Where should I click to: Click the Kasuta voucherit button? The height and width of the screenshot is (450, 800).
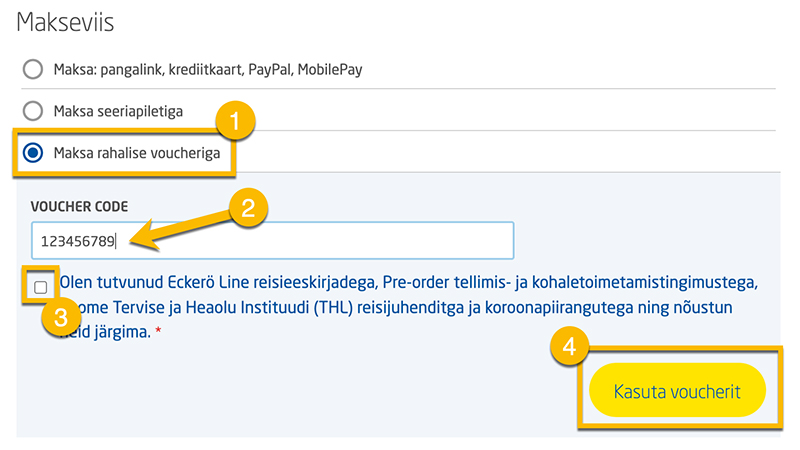(677, 391)
